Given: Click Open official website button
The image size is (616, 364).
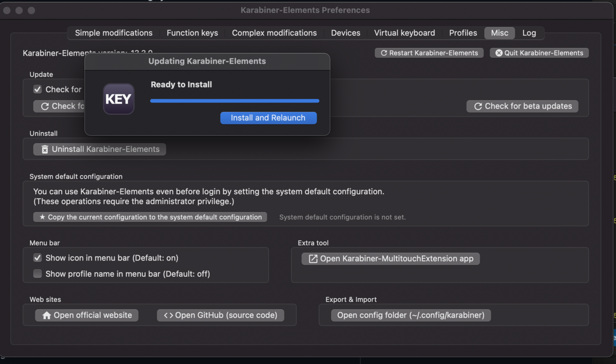Looking at the screenshot, I should pos(87,315).
